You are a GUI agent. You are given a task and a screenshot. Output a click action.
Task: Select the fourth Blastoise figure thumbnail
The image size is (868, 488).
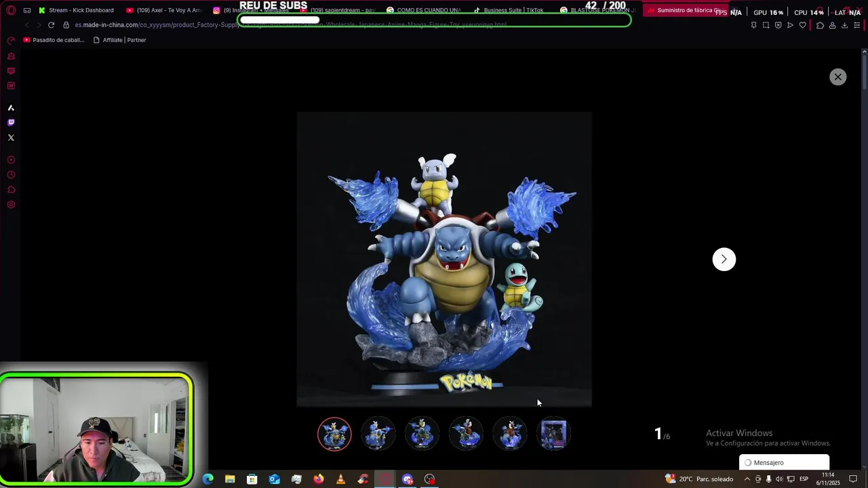click(x=466, y=434)
